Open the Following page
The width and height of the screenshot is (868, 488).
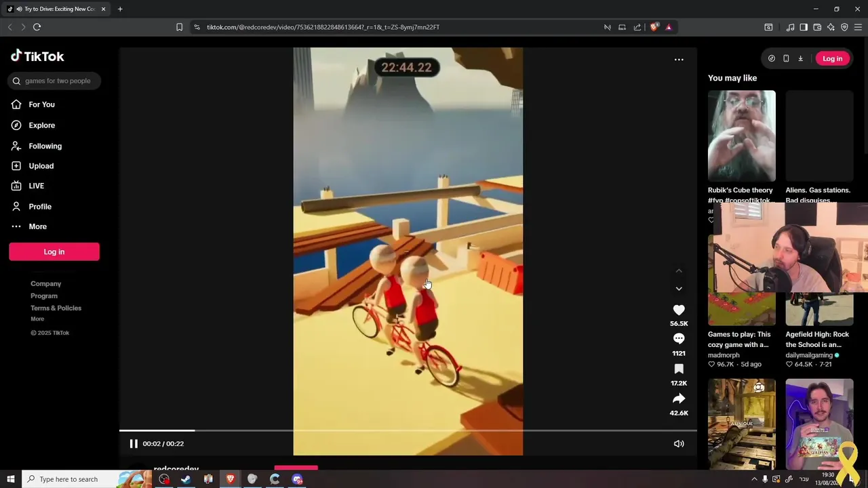[x=37, y=146]
